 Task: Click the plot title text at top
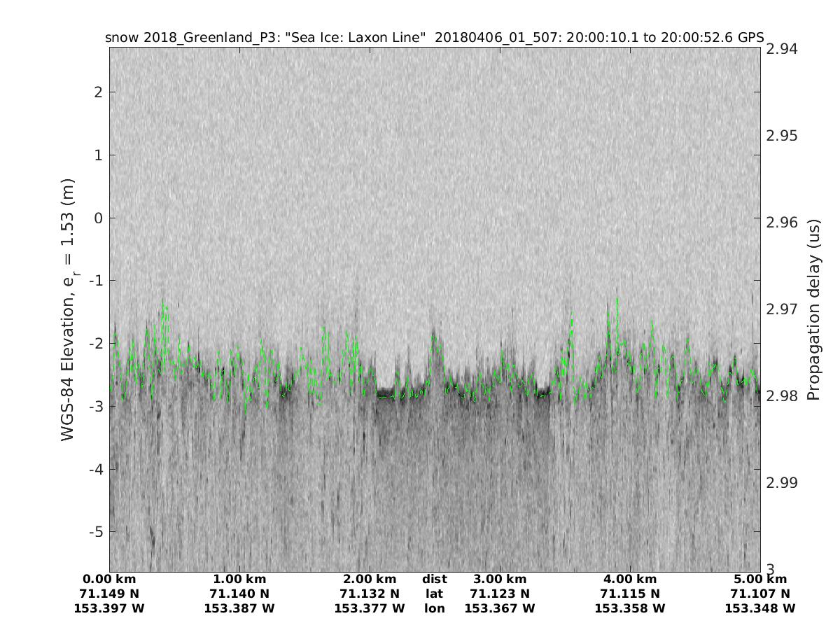click(x=434, y=37)
